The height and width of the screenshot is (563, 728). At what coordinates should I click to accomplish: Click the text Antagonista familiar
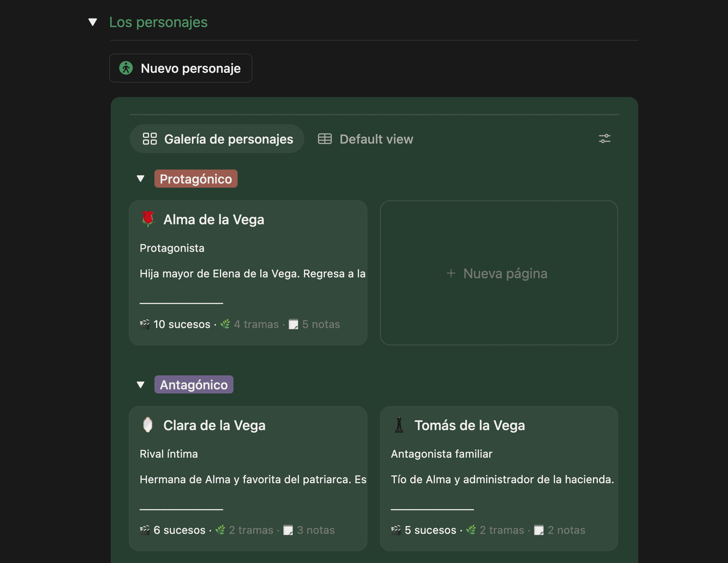(x=441, y=454)
